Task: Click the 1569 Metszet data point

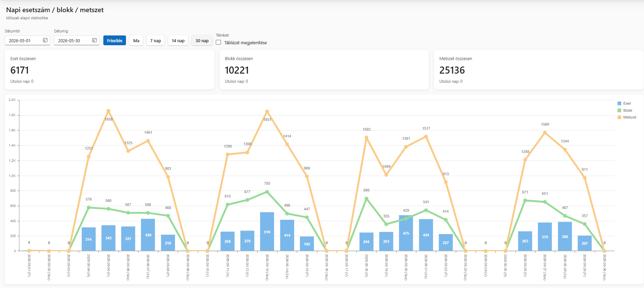Action: tap(545, 133)
